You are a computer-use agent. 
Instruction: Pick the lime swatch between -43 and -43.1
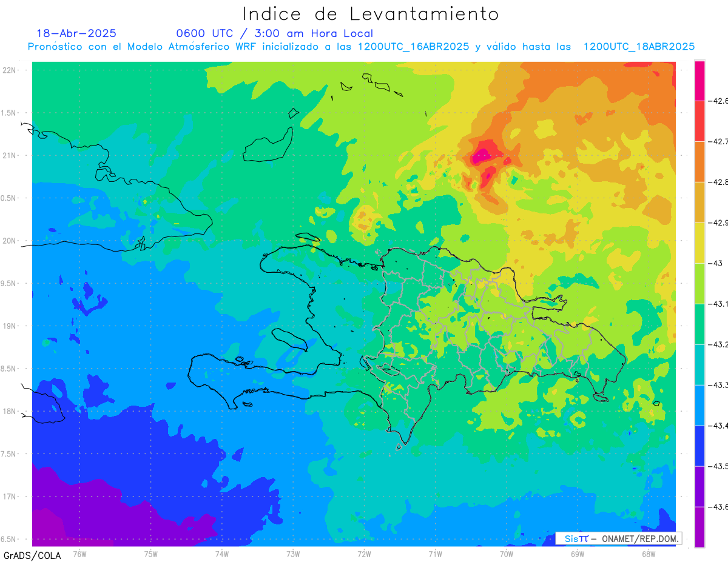point(699,283)
